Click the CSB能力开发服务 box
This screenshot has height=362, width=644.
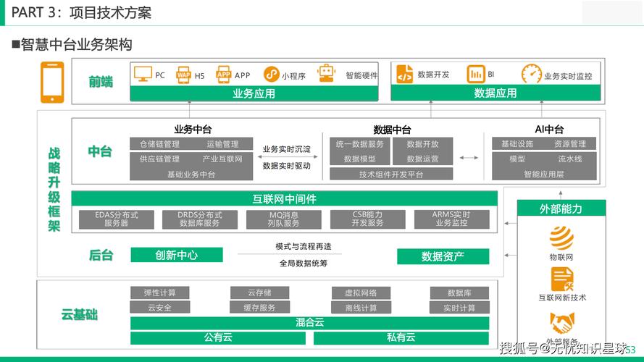367,219
